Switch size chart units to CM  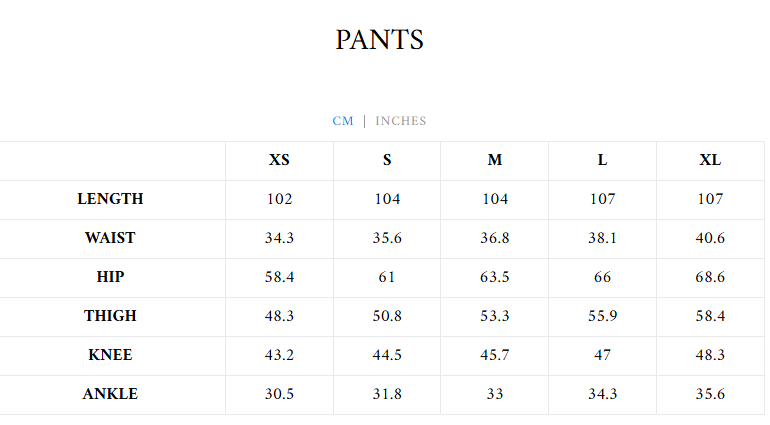[x=343, y=121]
